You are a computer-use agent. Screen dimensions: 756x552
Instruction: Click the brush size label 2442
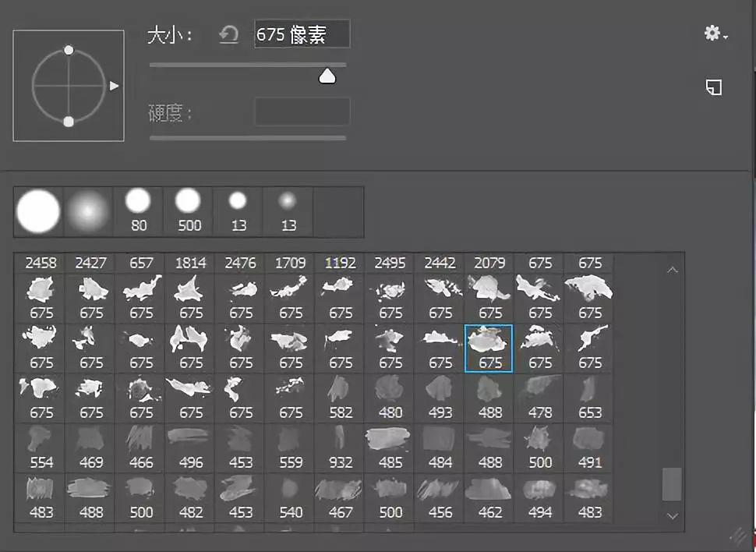[x=440, y=263]
